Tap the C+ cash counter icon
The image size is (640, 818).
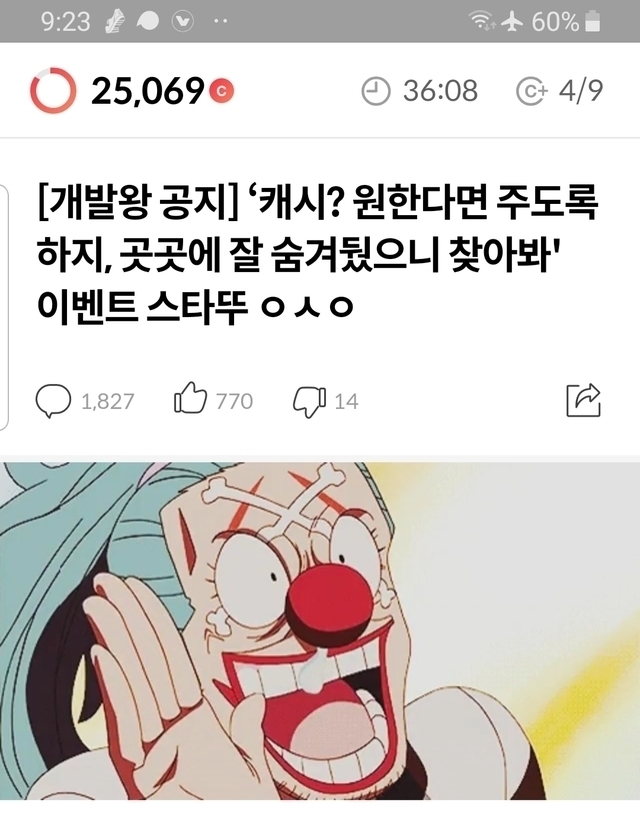click(532, 91)
